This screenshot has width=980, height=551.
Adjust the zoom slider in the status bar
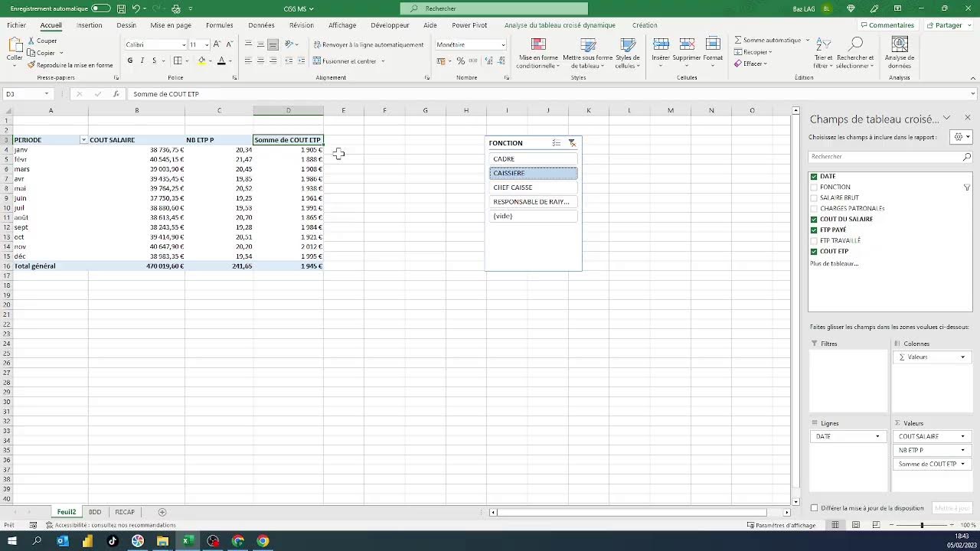click(x=922, y=525)
